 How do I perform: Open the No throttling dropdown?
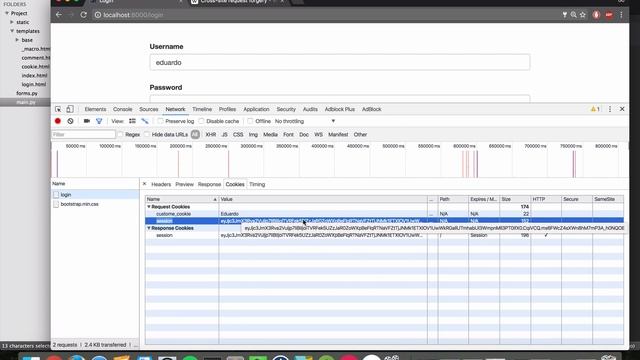pyautogui.click(x=305, y=121)
